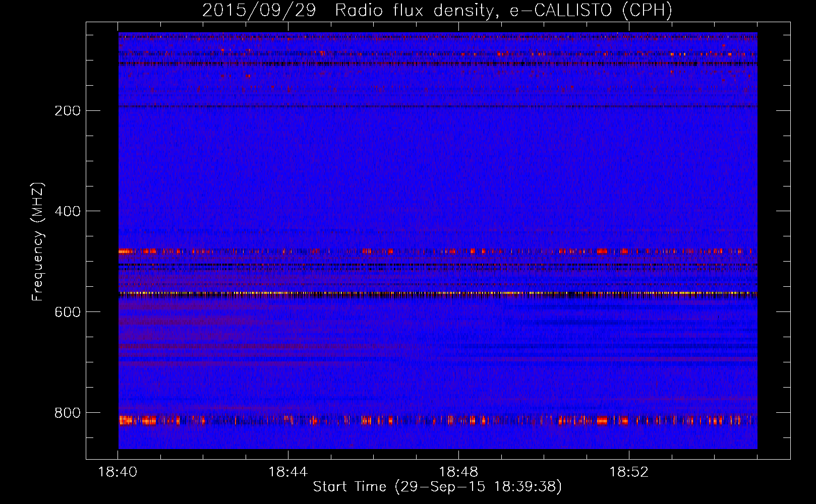Image resolution: width=816 pixels, height=504 pixels.
Task: Click the 18:52 time tick label
Action: (x=629, y=472)
